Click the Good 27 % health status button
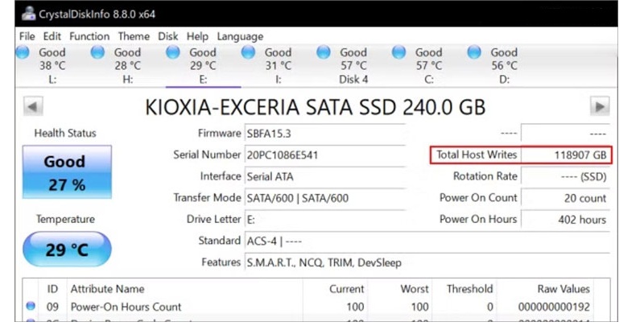This screenshot has width=644, height=326. click(x=67, y=172)
